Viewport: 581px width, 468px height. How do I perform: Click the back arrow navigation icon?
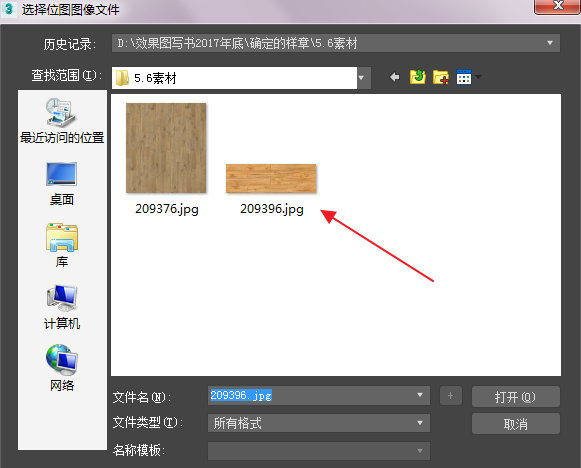[x=395, y=77]
